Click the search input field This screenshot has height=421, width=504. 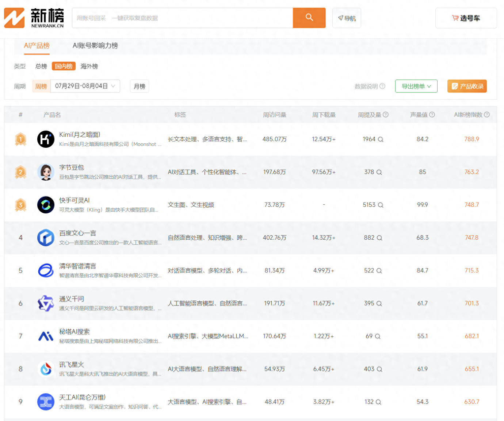click(183, 18)
